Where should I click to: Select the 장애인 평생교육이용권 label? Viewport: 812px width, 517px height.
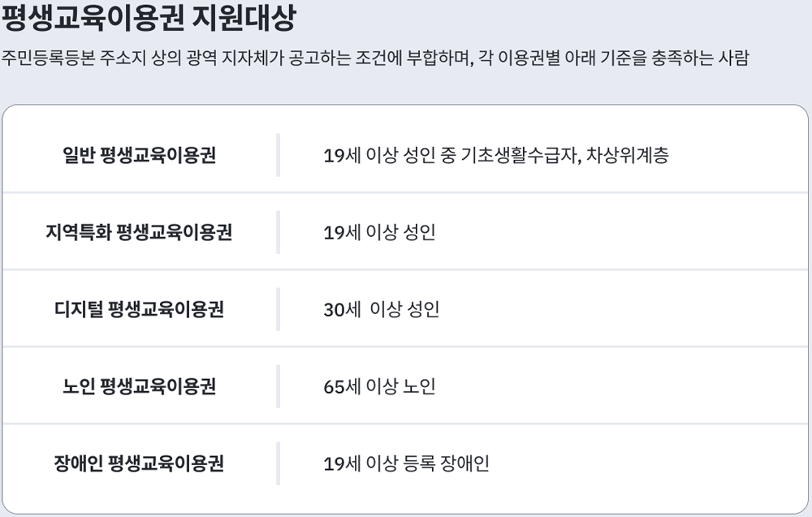139,463
